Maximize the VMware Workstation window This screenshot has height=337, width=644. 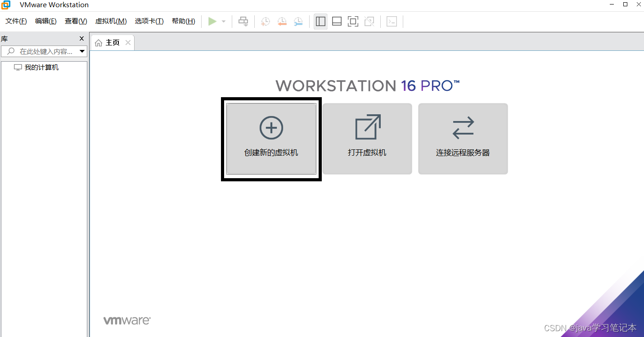click(626, 4)
